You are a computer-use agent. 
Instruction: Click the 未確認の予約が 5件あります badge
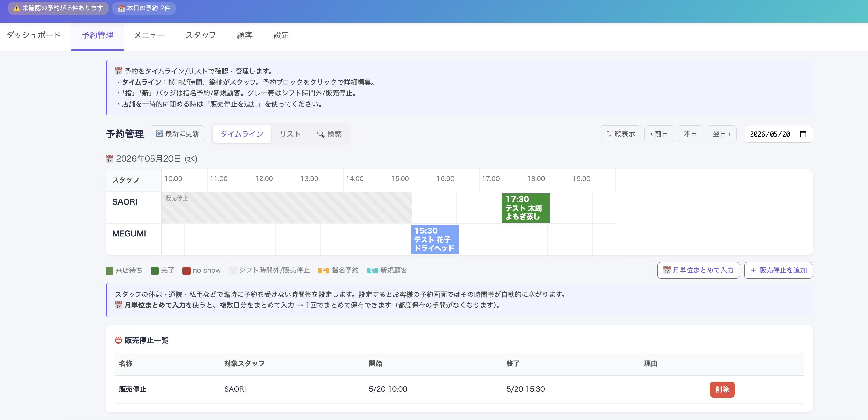pyautogui.click(x=58, y=8)
